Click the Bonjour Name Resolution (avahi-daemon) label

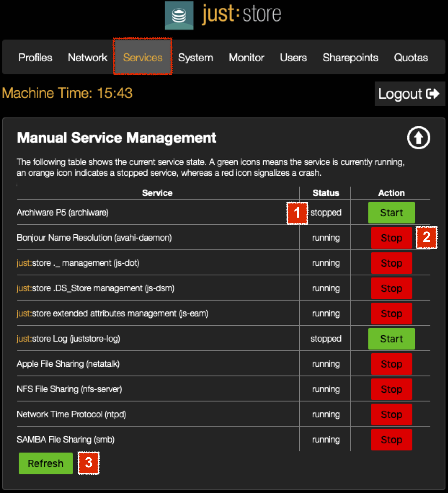94,238
